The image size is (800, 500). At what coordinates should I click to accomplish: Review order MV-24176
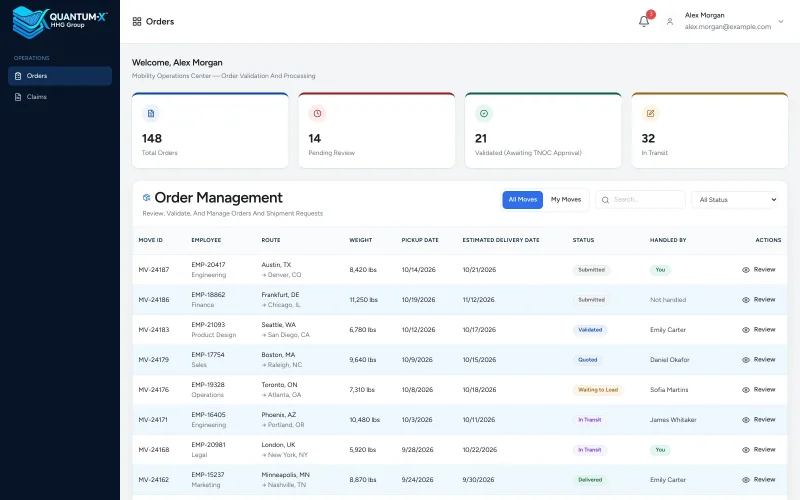759,390
